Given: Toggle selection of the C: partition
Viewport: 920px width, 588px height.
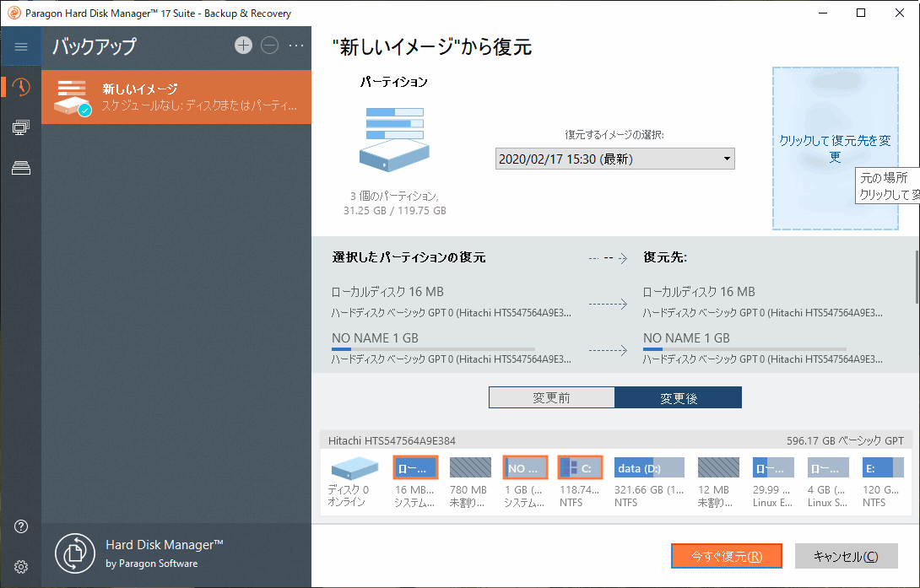Looking at the screenshot, I should pos(580,467).
